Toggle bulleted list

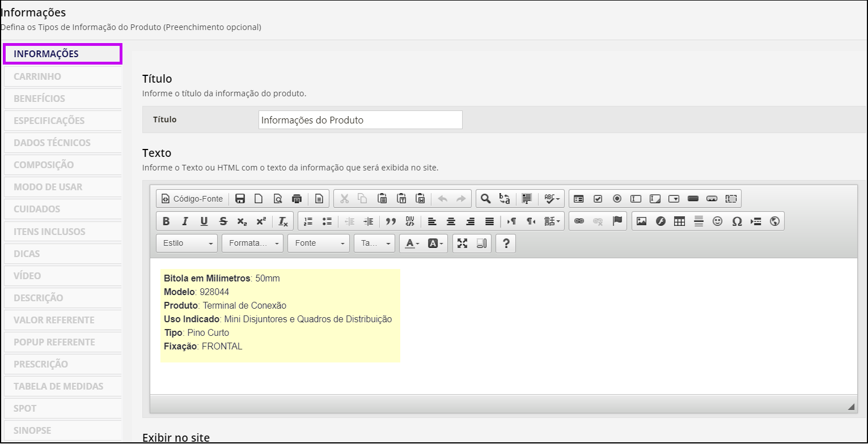click(x=327, y=221)
